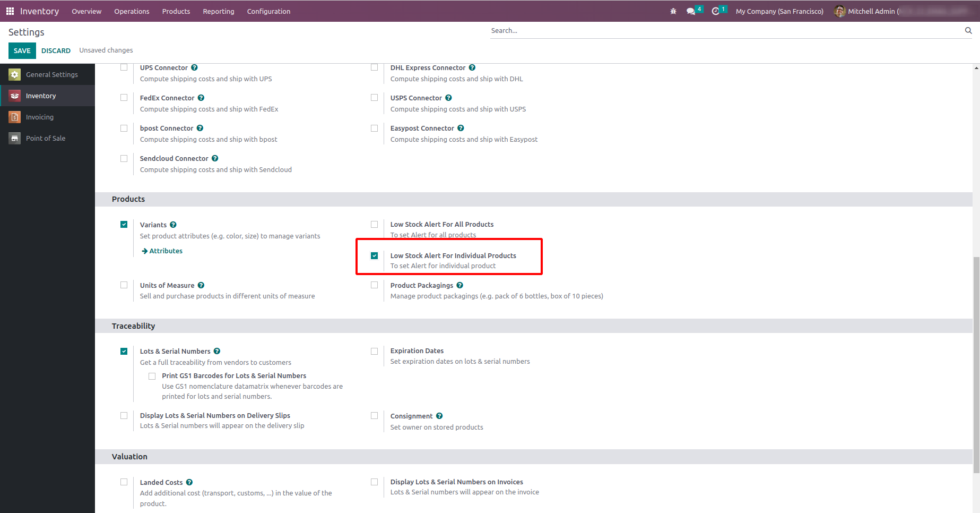Open help icon next to DHL Express Connector
This screenshot has width=980, height=513.
(x=472, y=68)
